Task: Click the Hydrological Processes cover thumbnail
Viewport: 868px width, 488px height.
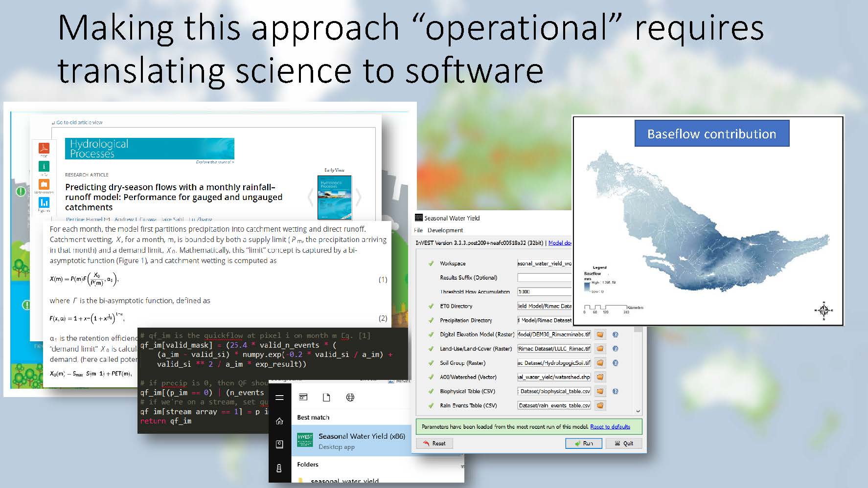Action: (335, 197)
